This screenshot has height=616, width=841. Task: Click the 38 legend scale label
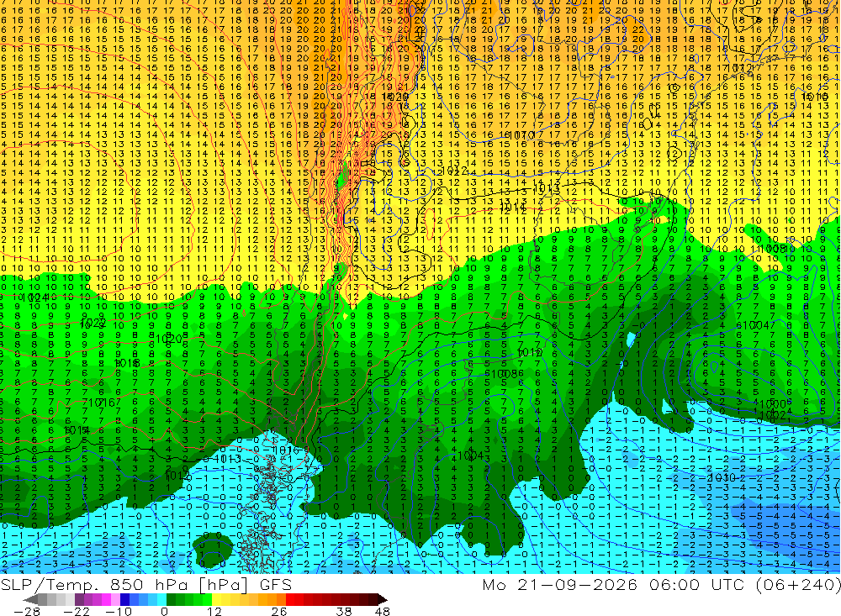[x=344, y=612]
